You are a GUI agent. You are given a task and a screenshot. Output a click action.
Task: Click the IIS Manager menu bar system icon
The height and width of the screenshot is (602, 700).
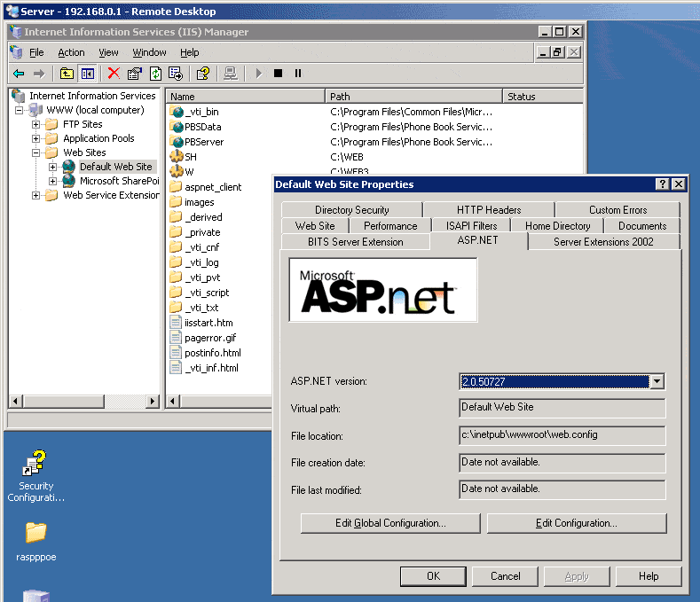click(17, 52)
